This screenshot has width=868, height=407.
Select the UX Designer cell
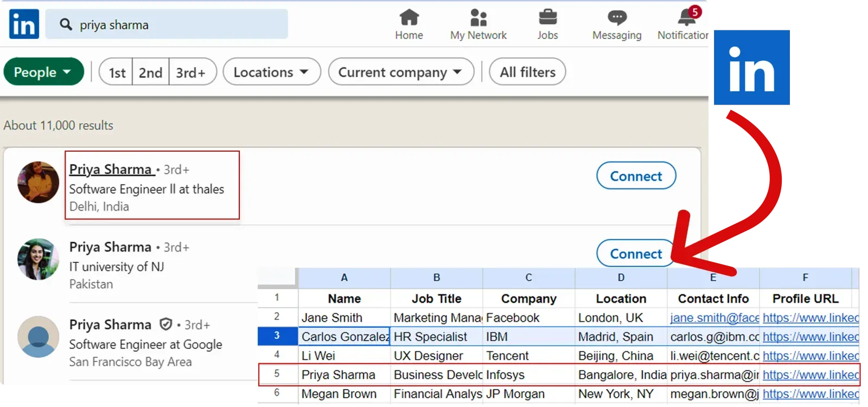coord(437,355)
